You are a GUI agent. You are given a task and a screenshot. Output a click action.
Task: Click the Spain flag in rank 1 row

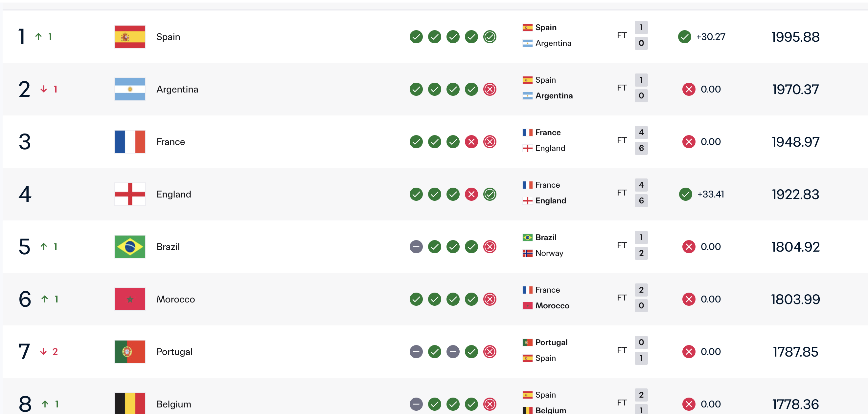coord(130,37)
